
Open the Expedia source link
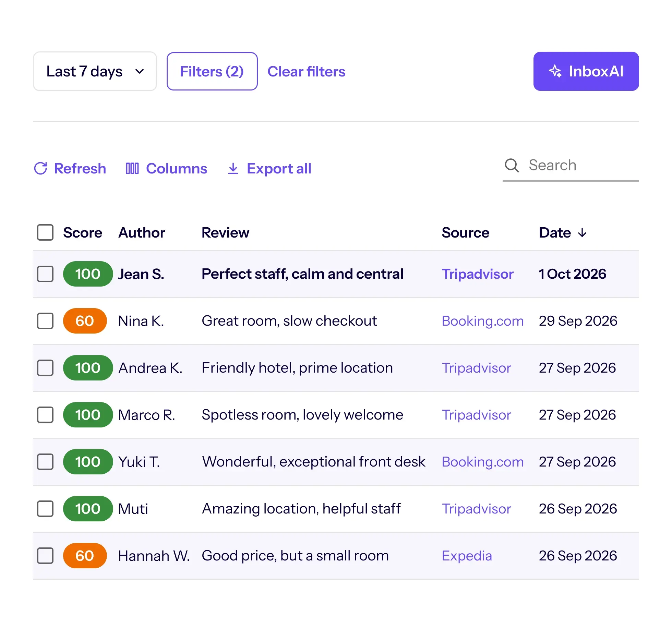coord(467,556)
